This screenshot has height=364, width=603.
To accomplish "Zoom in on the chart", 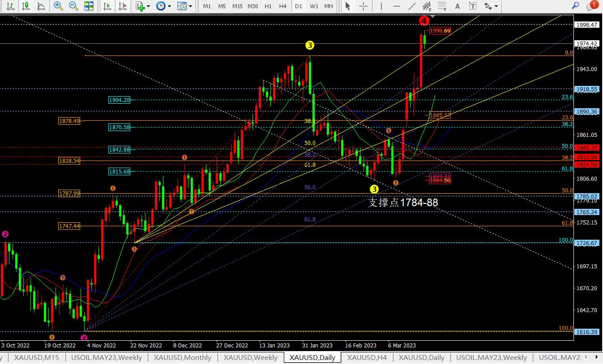I will tap(58, 6).
